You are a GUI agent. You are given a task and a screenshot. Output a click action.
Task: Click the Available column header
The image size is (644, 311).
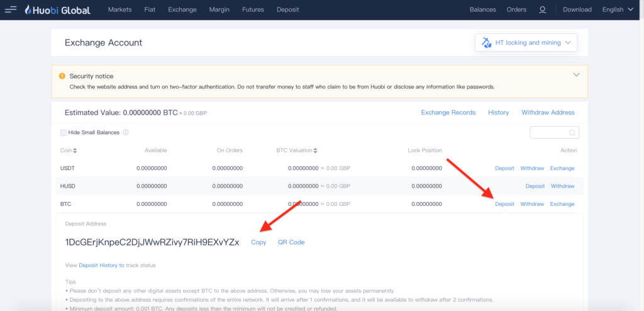point(156,150)
